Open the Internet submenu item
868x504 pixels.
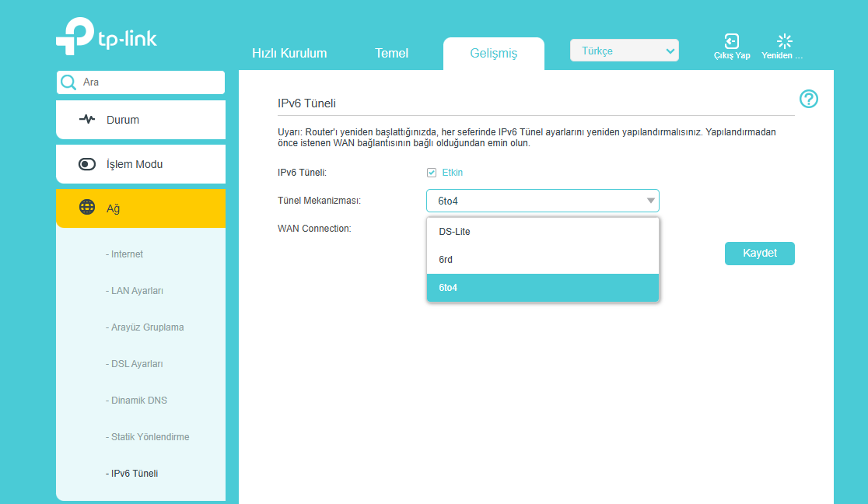(x=124, y=254)
